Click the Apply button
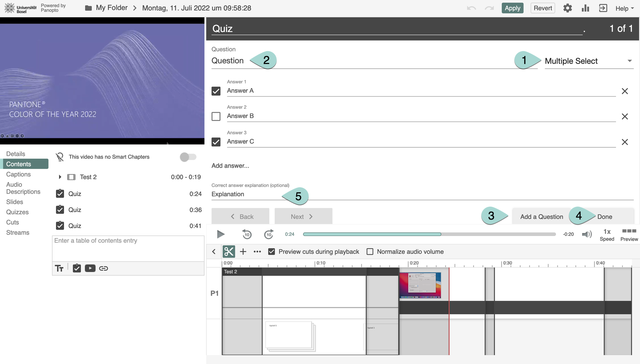Screen dimensions: 640x364 pyautogui.click(x=512, y=8)
